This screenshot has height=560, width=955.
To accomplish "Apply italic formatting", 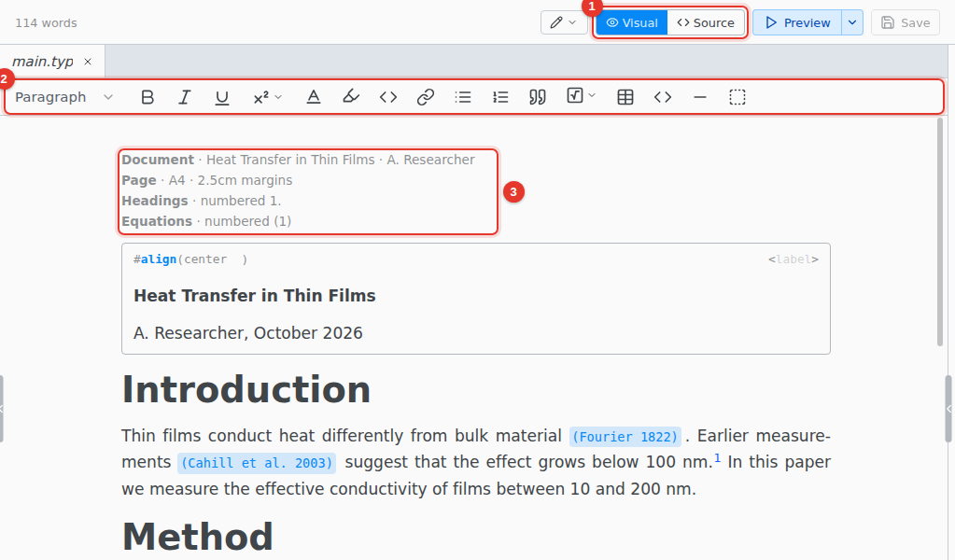I will (x=185, y=97).
